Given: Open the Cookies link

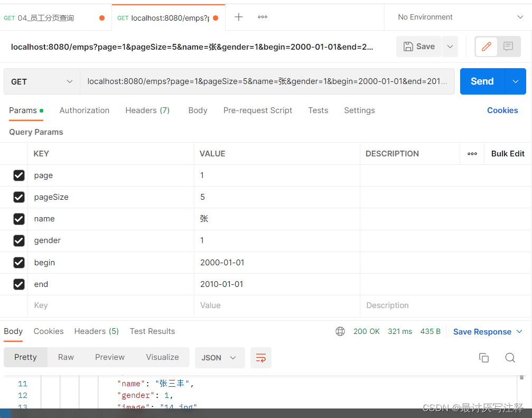Looking at the screenshot, I should [x=502, y=110].
